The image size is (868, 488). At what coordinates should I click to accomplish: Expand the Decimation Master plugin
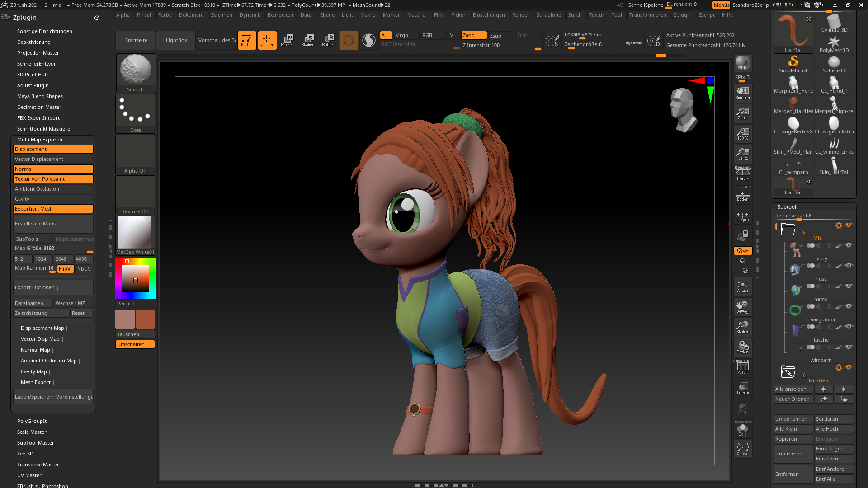click(39, 107)
